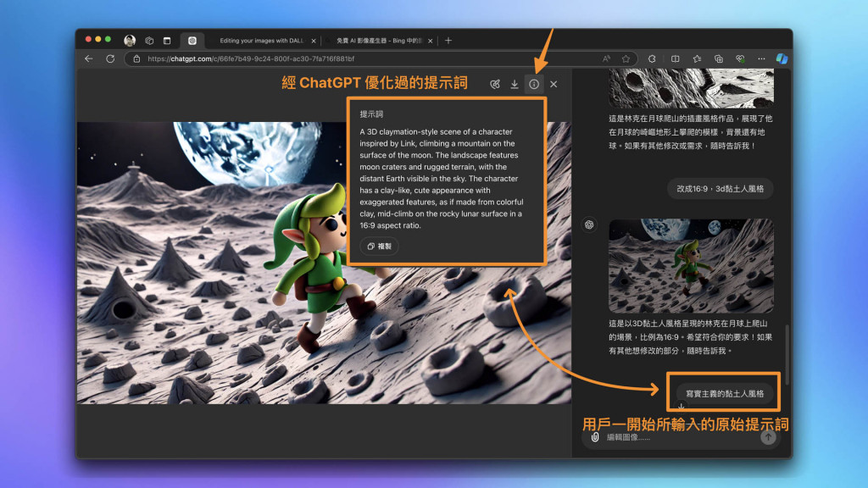Click the optimized prompt paragraph starting 'A 3D claymation-style'
The height and width of the screenshot is (488, 868).
(442, 178)
